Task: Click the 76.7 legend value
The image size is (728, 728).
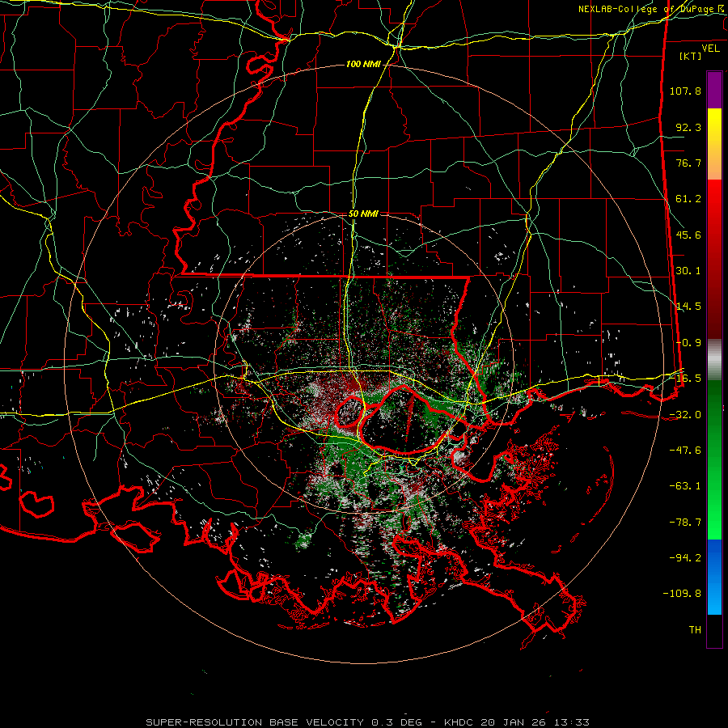Action: click(x=688, y=163)
